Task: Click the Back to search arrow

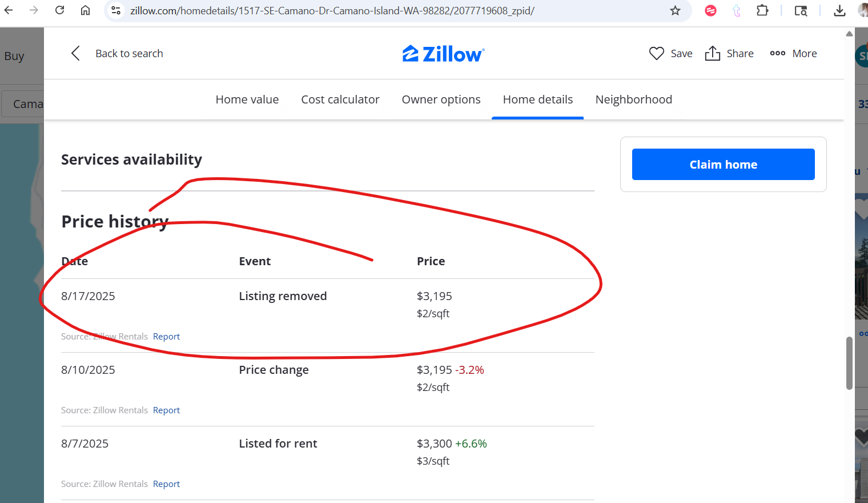Action: (75, 53)
